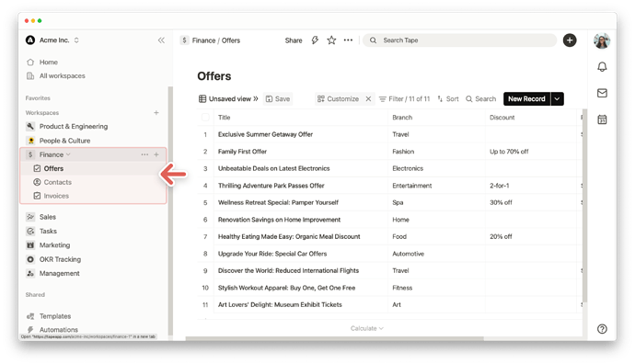Image resolution: width=635 pixels, height=364 pixels.
Task: Collapse the sidebar with double chevron icon
Action: coord(161,40)
